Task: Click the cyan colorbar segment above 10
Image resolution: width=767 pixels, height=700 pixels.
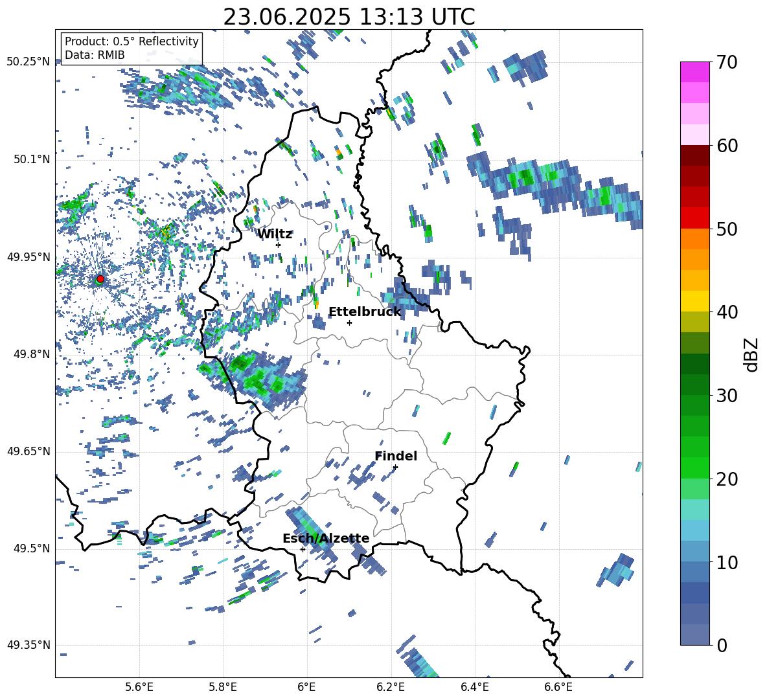Action: point(694,530)
